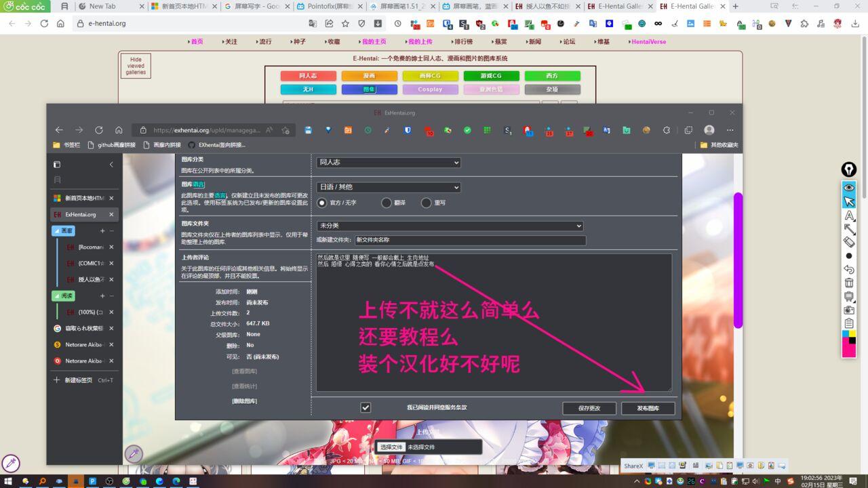Switch to the ExHentai.org vertical tab
This screenshot has width=868, height=488.
(x=81, y=214)
